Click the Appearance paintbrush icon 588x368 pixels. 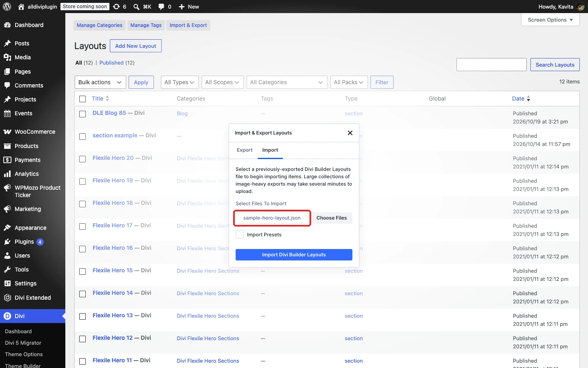[7, 228]
